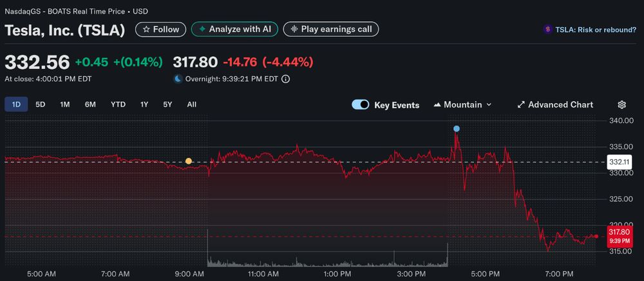Click the (-4.44%) overnight percent change
The width and height of the screenshot is (644, 281).
click(287, 62)
